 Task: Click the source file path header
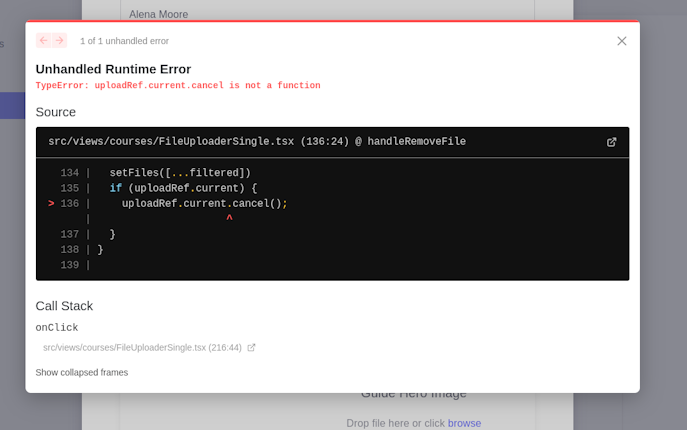257,142
